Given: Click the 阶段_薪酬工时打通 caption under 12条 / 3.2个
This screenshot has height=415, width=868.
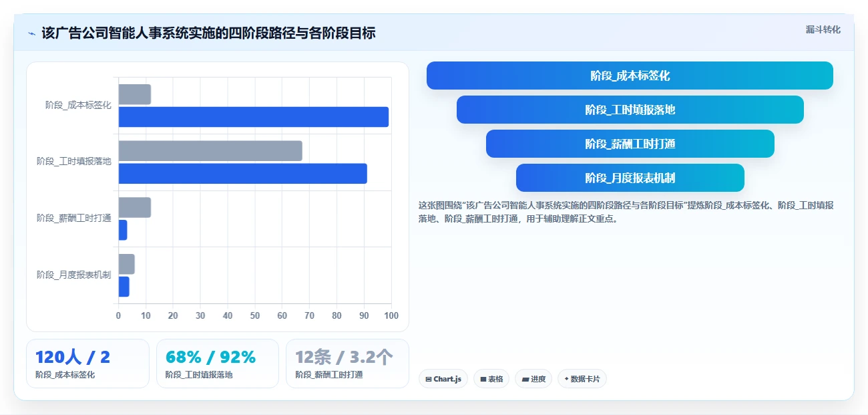Looking at the screenshot, I should pos(329,375).
